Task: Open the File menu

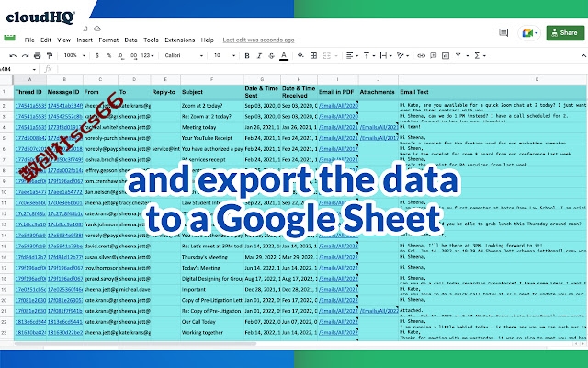Action: point(29,40)
